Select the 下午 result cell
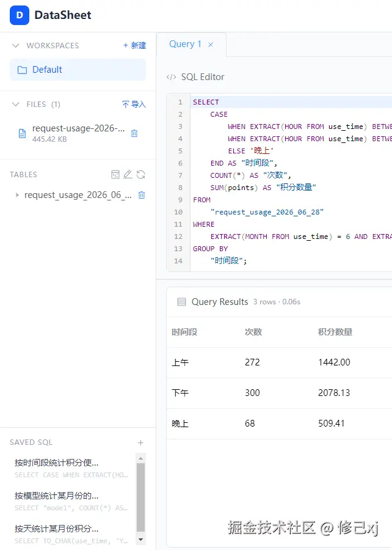 click(180, 393)
